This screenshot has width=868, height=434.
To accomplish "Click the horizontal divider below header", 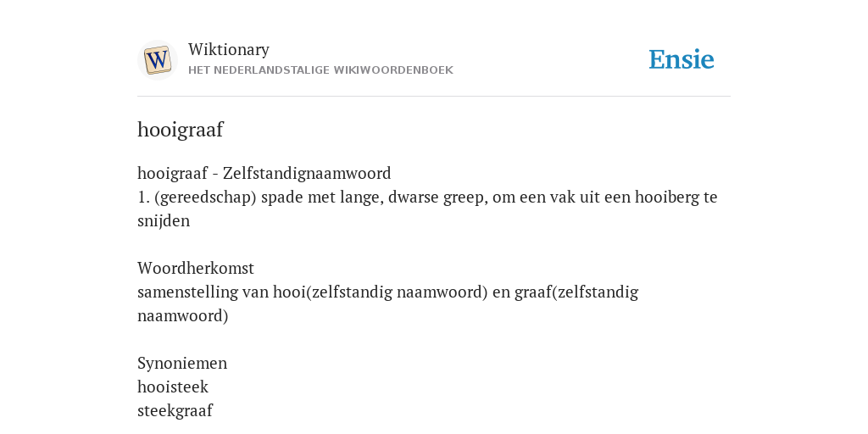I will 434,97.
